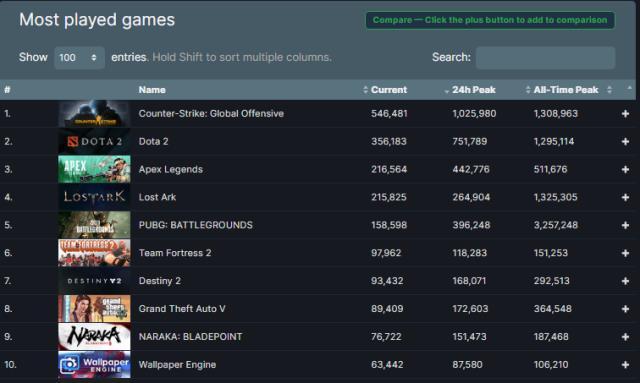Select Destiny 2 24h peak 168,071
This screenshot has width=640, height=383.
click(x=469, y=281)
